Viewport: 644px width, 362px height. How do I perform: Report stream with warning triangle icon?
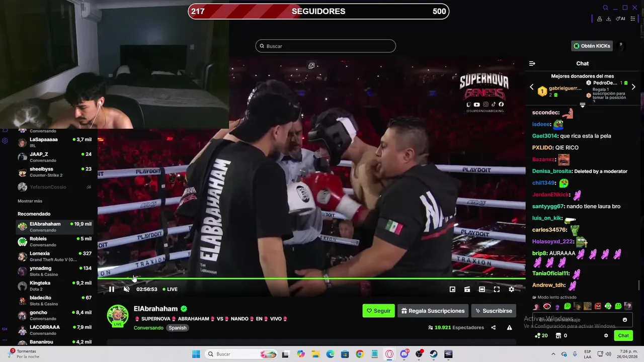tap(509, 327)
